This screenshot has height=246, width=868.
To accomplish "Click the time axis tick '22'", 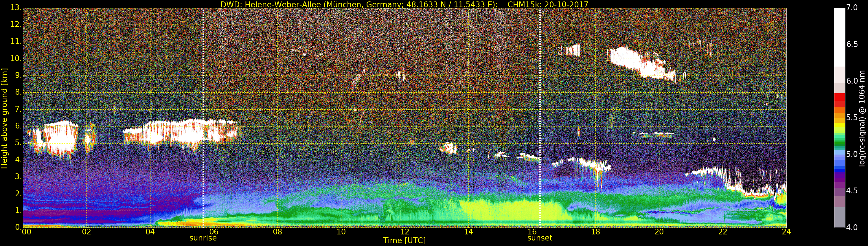I will pyautogui.click(x=723, y=232).
